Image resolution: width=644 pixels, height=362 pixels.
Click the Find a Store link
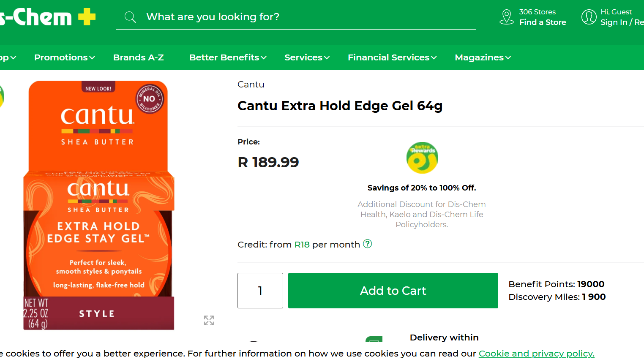(x=543, y=22)
